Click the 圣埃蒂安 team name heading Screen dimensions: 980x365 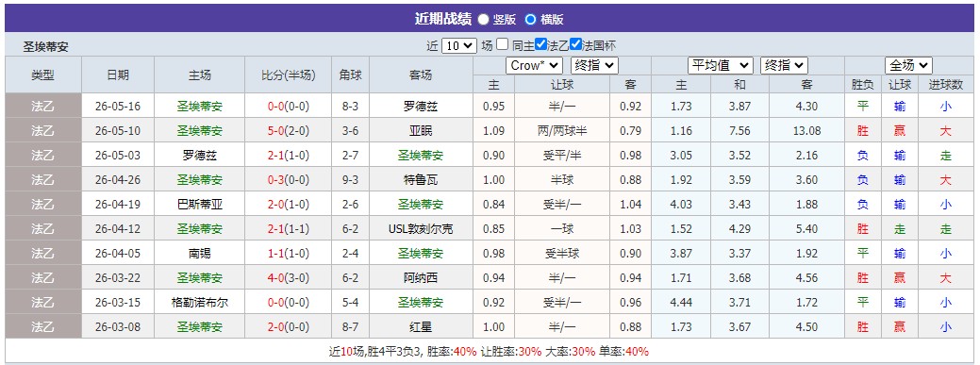(45, 46)
